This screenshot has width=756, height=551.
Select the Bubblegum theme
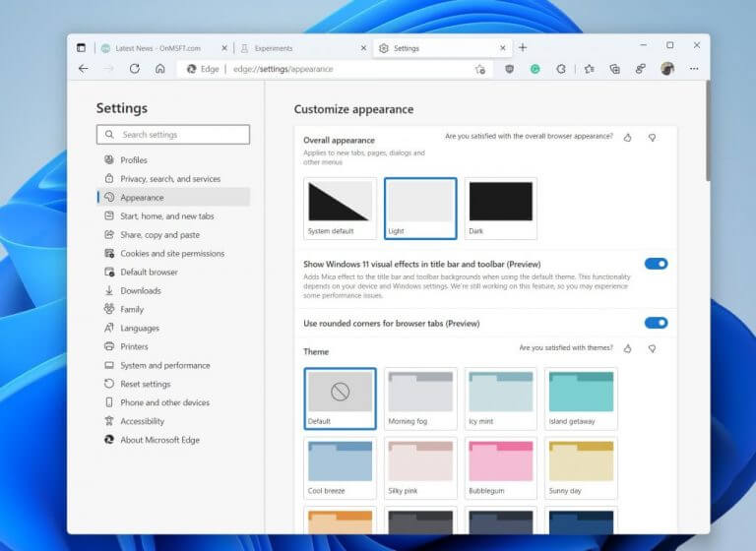click(x=500, y=468)
